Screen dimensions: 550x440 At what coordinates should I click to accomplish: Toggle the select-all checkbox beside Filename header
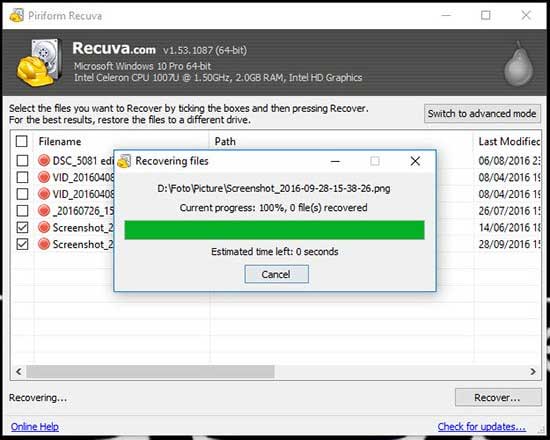22,141
